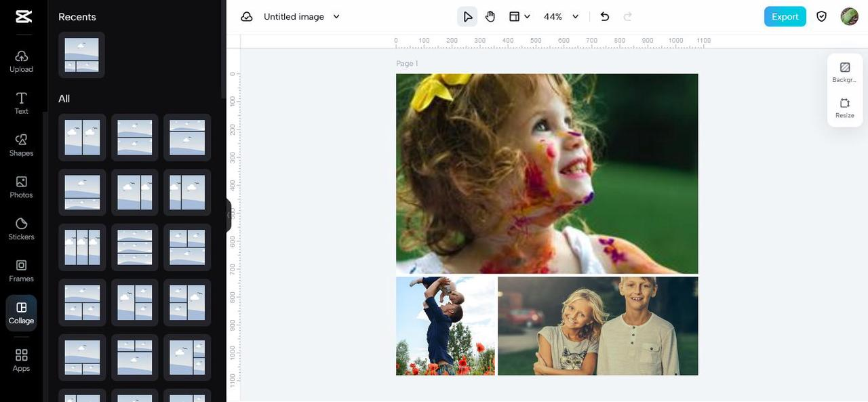The width and height of the screenshot is (868, 402).
Task: Choose the narrow left, wide right column layout
Action: point(187,193)
